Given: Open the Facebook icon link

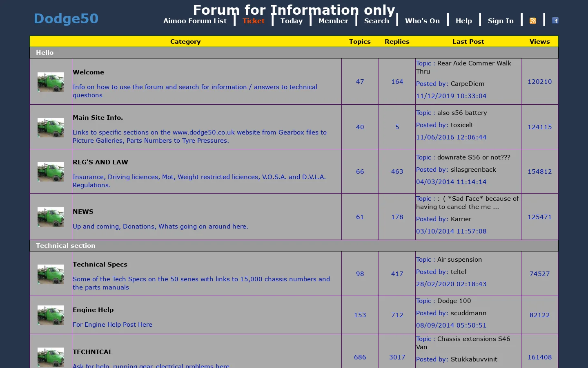Looking at the screenshot, I should coord(555,20).
